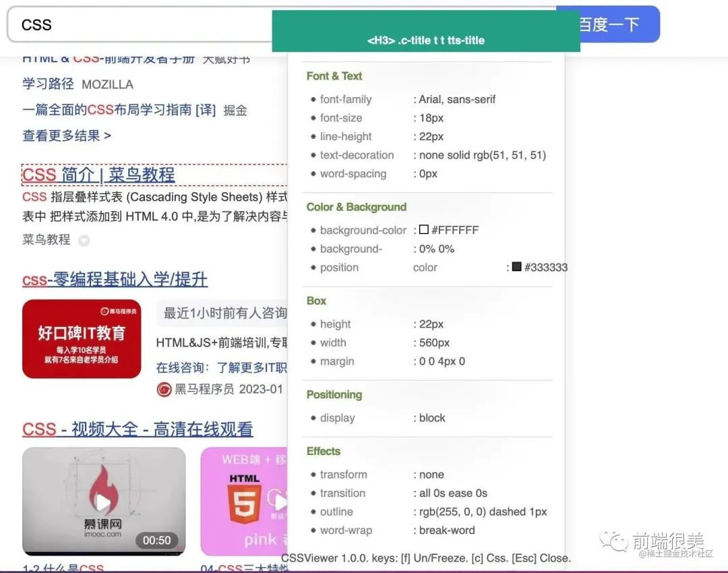Click the white background-color swatch in CSSViewer
Screen dimensions: 728x573
click(423, 230)
